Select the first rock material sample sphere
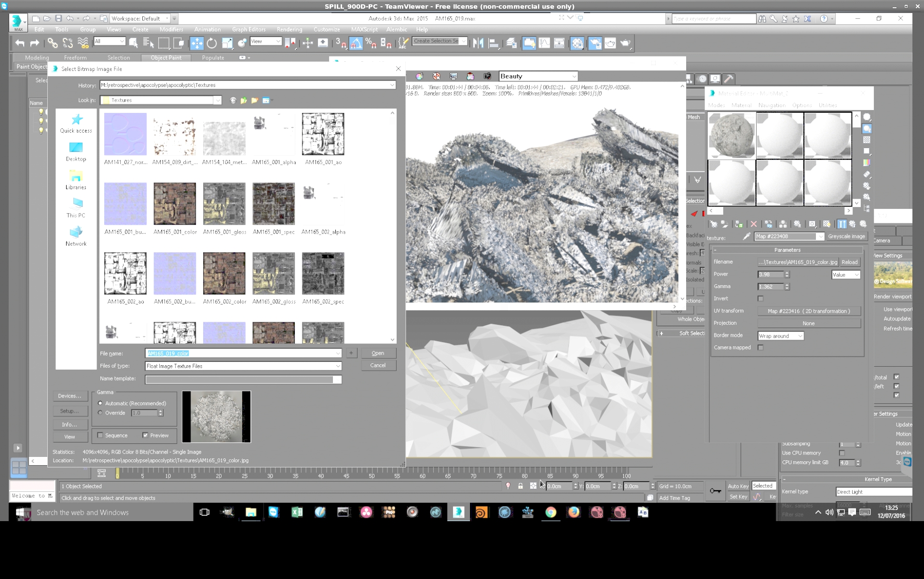This screenshot has height=579, width=924. click(x=731, y=136)
